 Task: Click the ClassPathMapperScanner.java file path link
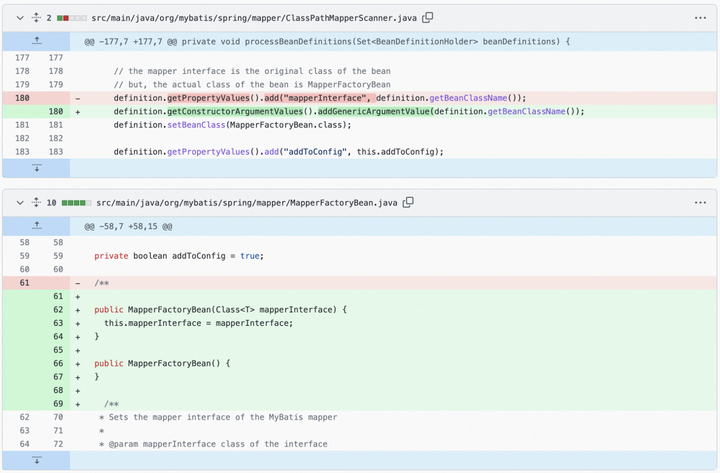(x=255, y=18)
